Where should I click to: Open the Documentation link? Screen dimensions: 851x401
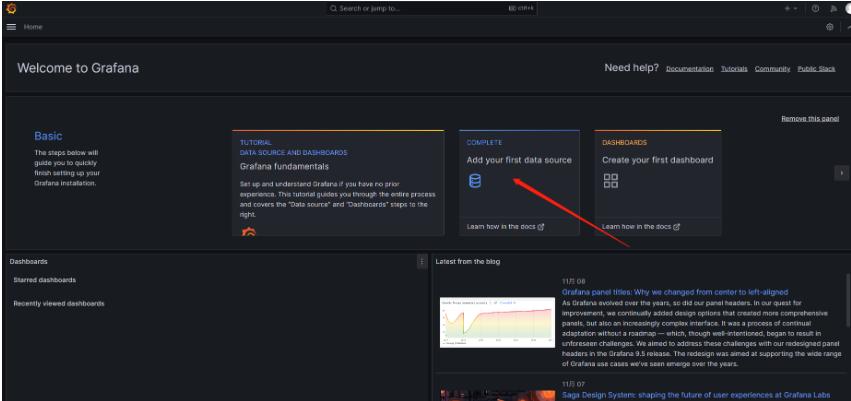coord(689,69)
